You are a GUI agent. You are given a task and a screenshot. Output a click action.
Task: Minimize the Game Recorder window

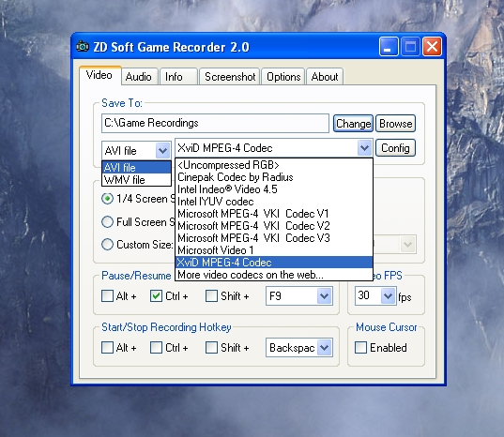389,47
